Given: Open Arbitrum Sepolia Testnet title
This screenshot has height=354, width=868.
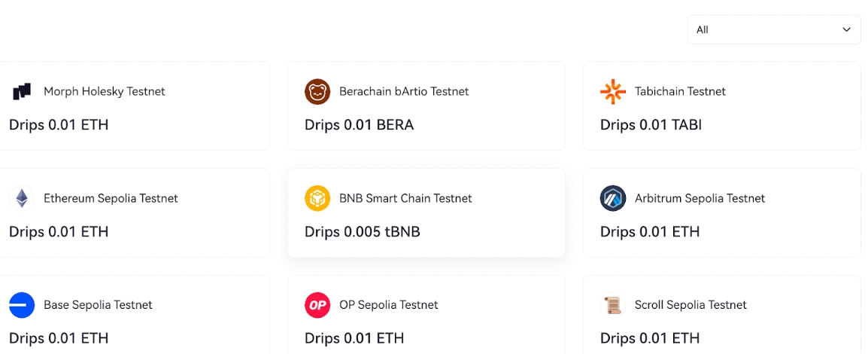Looking at the screenshot, I should pos(700,199).
